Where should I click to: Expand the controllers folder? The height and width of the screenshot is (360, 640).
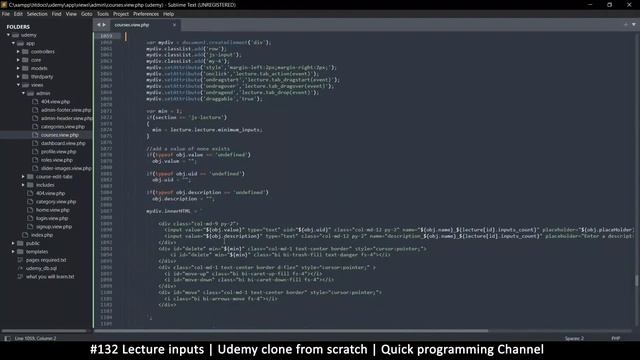(x=18, y=51)
